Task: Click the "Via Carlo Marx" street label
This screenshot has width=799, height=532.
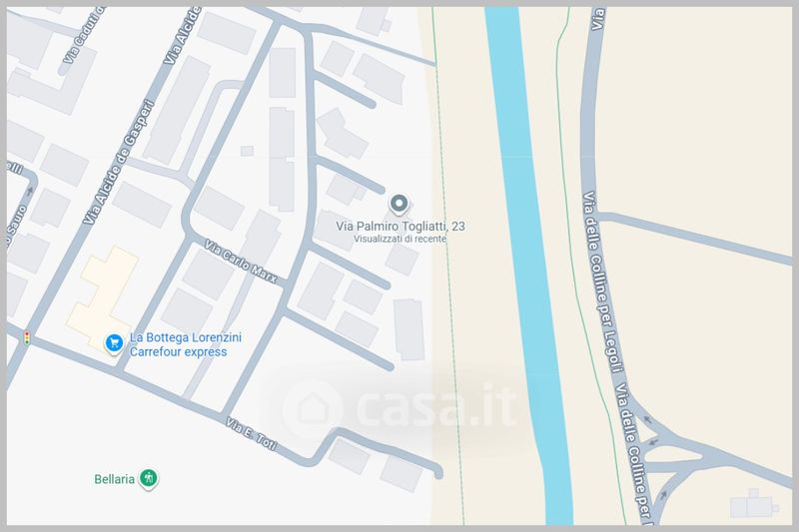Action: (x=241, y=262)
